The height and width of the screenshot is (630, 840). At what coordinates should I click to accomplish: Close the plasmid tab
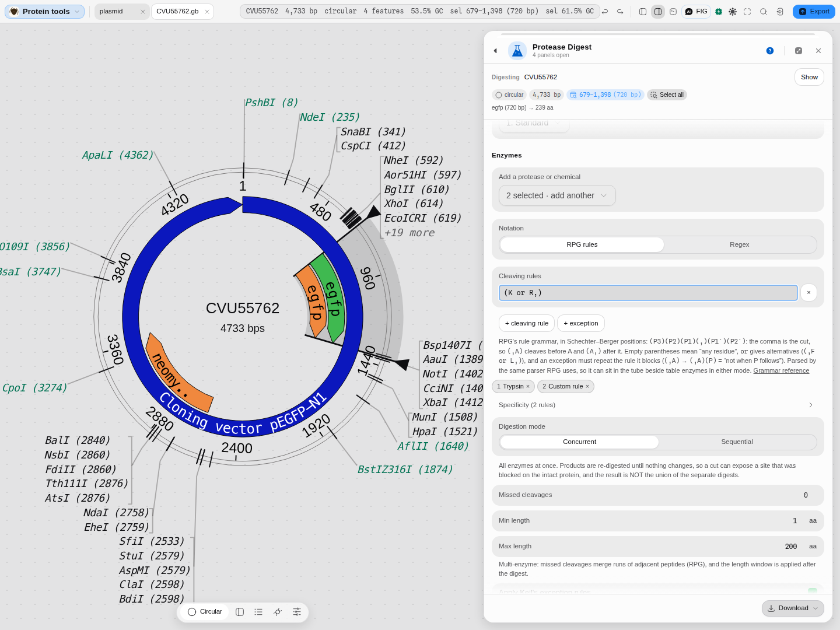point(143,12)
